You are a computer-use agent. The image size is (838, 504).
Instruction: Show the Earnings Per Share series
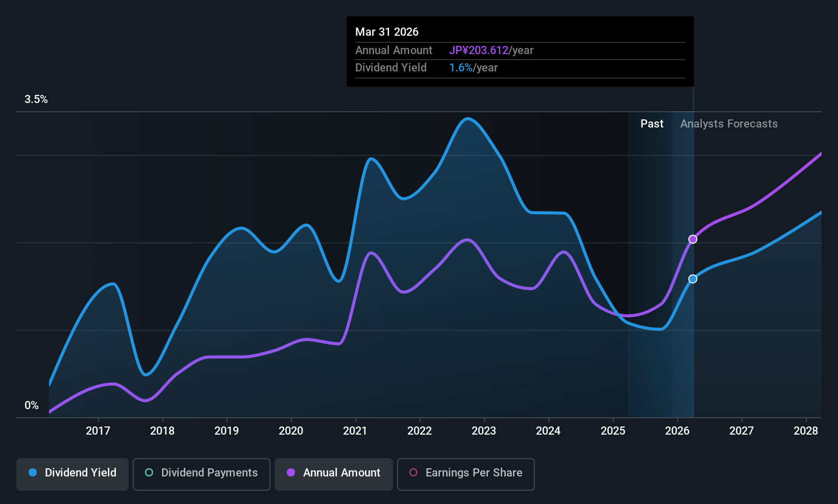coord(465,473)
